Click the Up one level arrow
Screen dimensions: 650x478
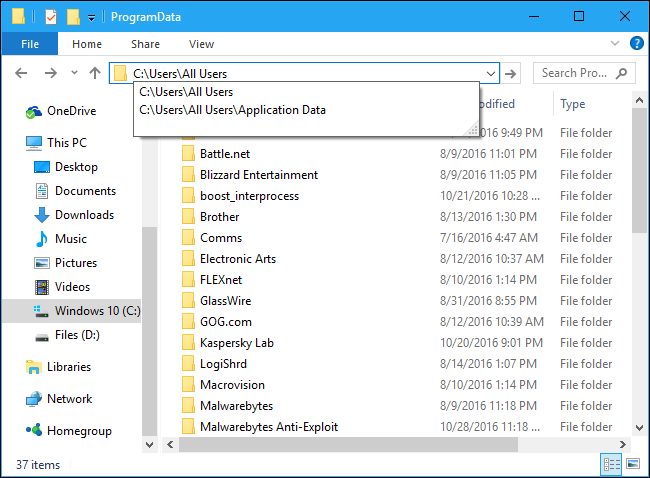point(95,73)
